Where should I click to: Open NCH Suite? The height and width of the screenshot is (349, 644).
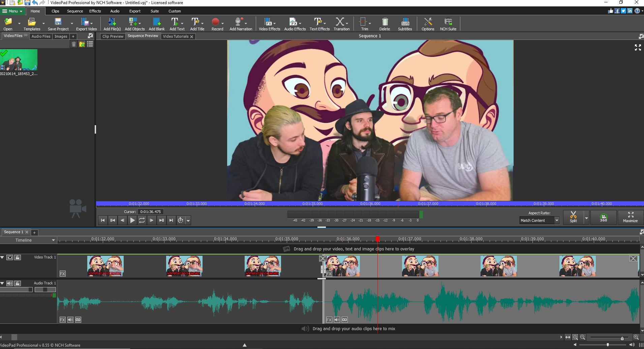pos(448,24)
